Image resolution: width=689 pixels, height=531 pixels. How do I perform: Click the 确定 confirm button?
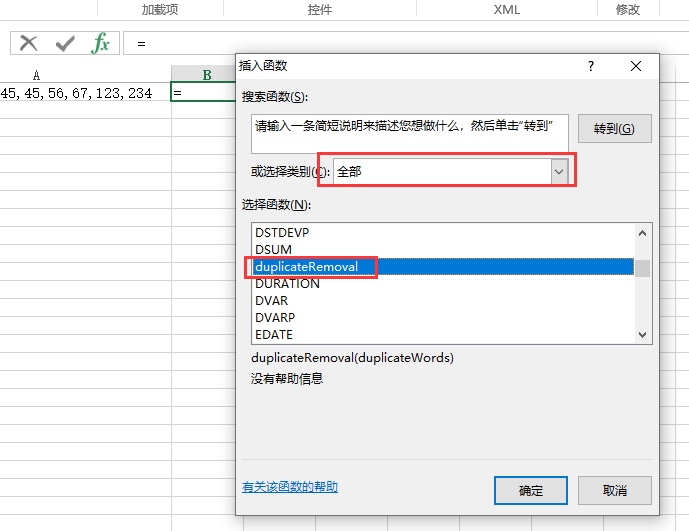(530, 491)
